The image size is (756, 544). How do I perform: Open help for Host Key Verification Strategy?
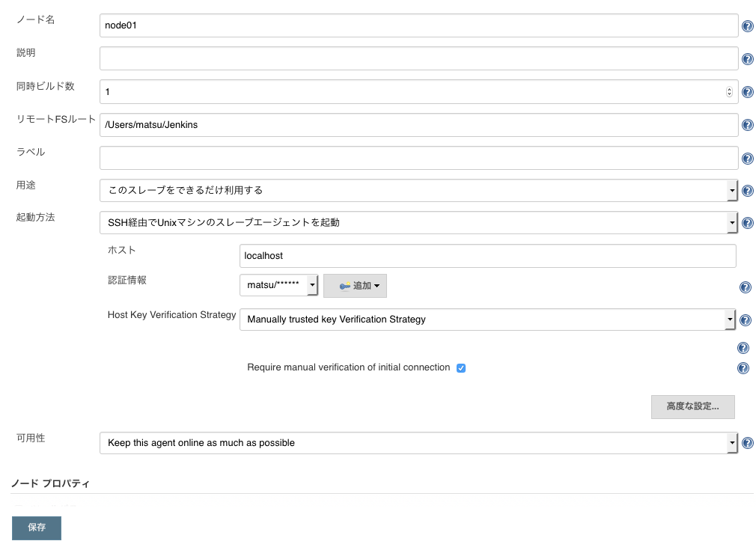click(x=746, y=320)
